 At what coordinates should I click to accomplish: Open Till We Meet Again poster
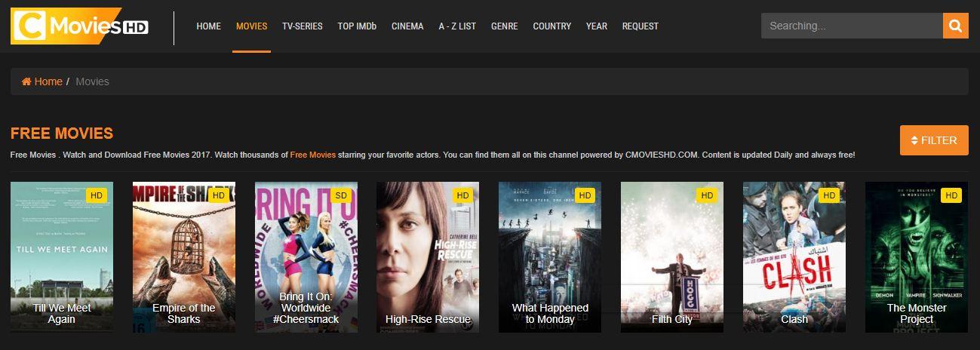click(62, 257)
